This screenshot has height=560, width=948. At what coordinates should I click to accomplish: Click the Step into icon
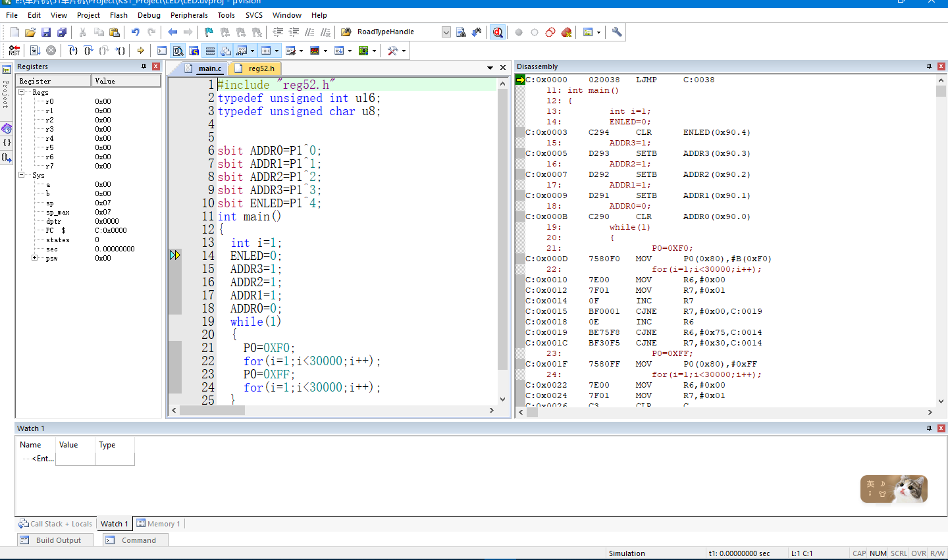click(73, 51)
